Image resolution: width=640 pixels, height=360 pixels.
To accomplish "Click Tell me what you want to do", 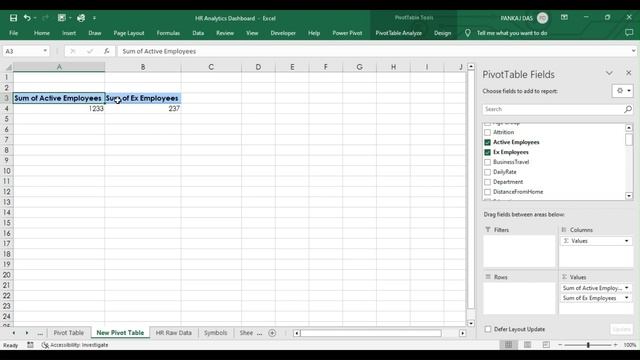I will (512, 33).
